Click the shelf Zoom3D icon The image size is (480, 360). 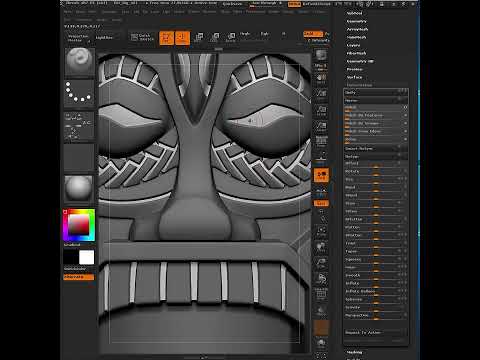coord(321,263)
